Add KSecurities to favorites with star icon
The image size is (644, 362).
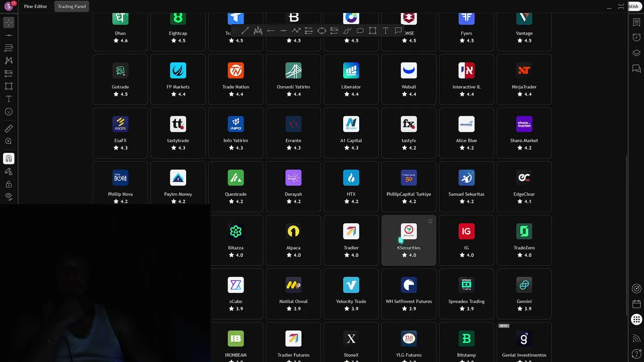430,221
